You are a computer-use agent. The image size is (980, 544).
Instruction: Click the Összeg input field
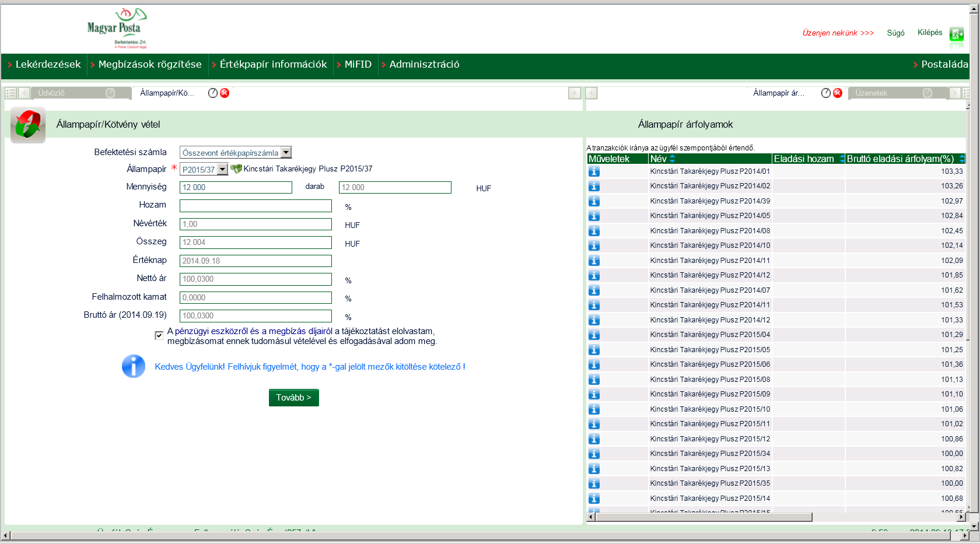click(x=256, y=243)
